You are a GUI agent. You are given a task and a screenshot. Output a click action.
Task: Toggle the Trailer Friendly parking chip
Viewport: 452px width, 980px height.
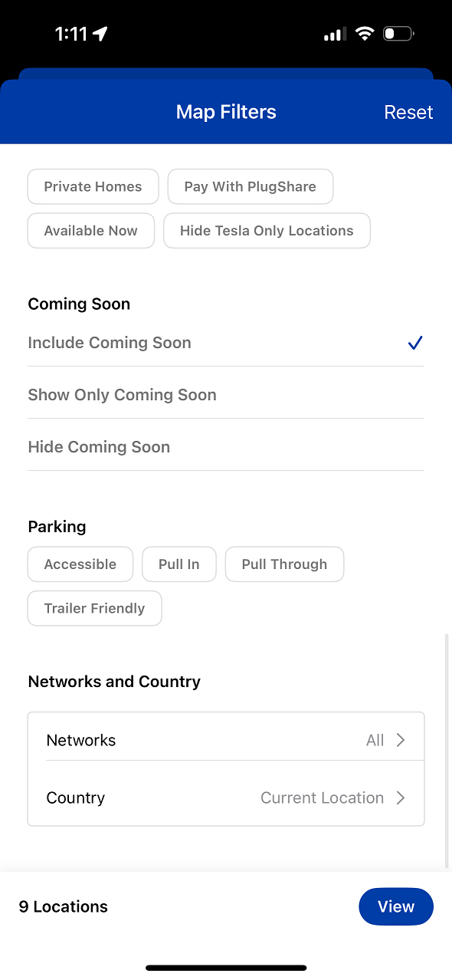(94, 608)
